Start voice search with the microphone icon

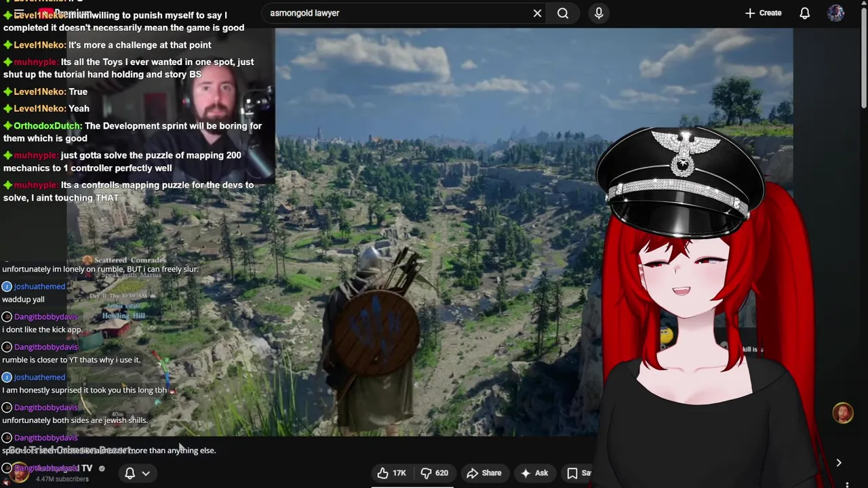(x=599, y=13)
